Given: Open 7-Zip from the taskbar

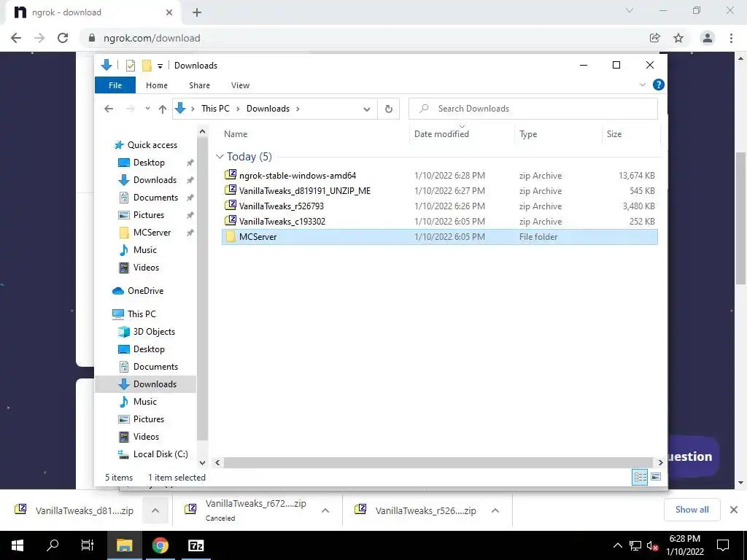Looking at the screenshot, I should 196,545.
